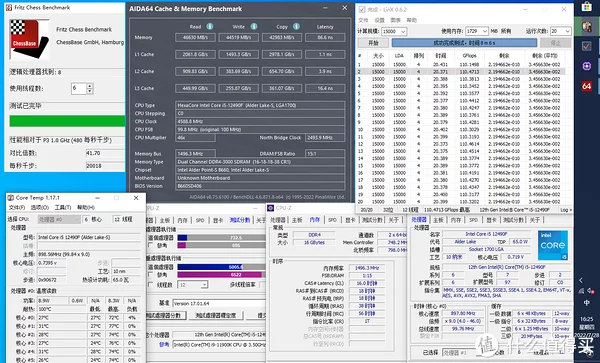Open the 使用内存 1729 dropdown in LinX
This screenshot has width=600, height=363.
click(477, 31)
